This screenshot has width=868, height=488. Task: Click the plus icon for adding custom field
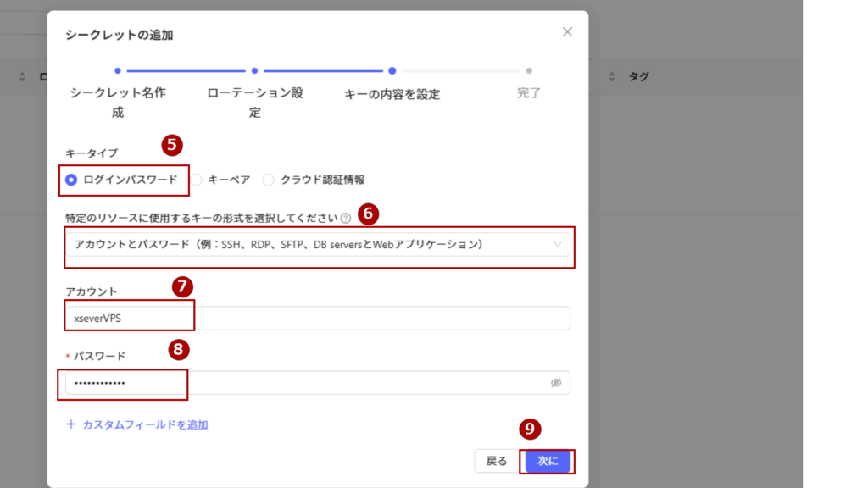[71, 424]
